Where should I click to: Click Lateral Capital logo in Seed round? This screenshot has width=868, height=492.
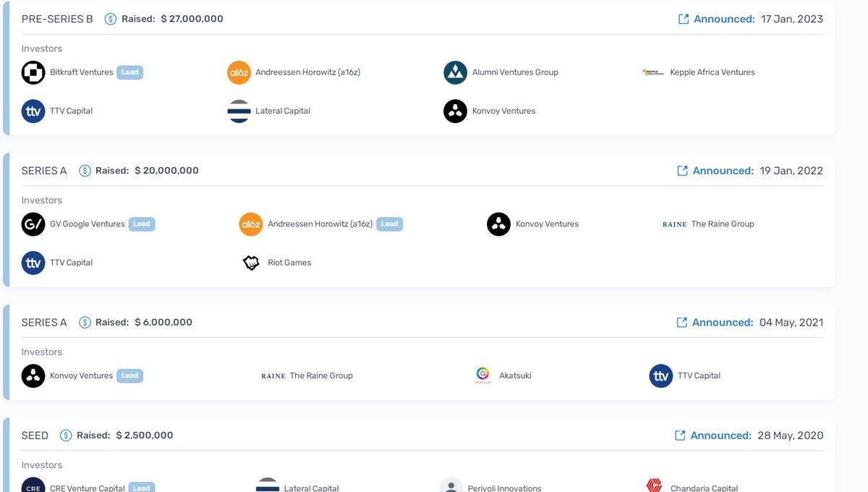point(268,485)
